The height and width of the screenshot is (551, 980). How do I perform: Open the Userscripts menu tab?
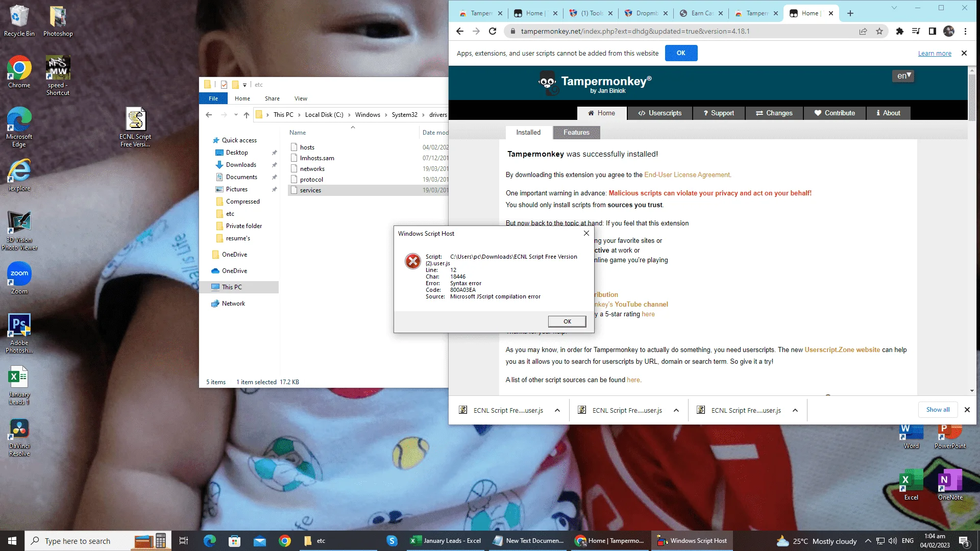659,113
